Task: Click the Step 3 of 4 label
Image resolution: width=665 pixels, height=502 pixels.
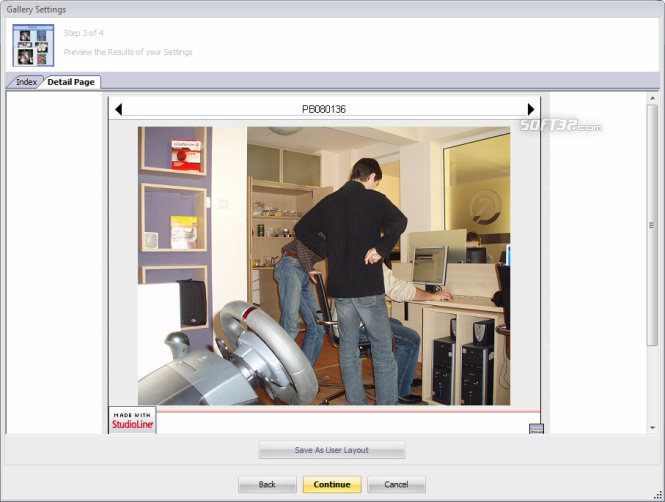Action: [84, 33]
